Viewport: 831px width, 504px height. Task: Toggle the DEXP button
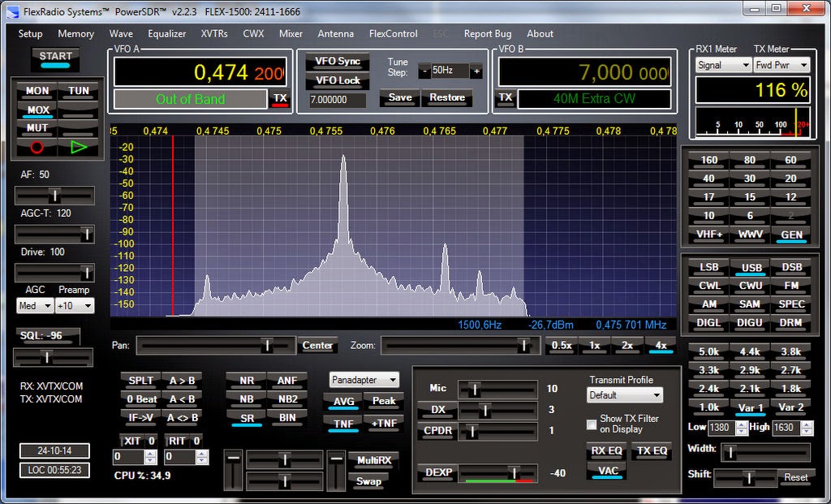(437, 472)
